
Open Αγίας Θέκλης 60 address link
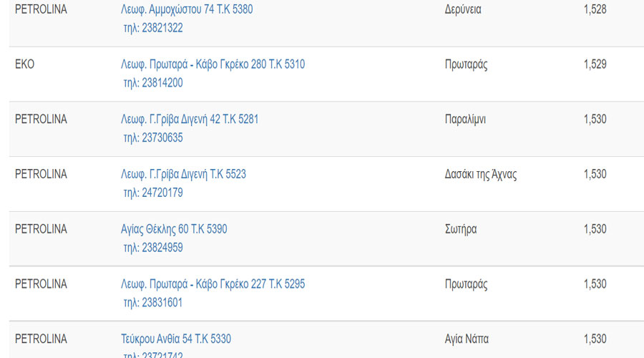174,229
